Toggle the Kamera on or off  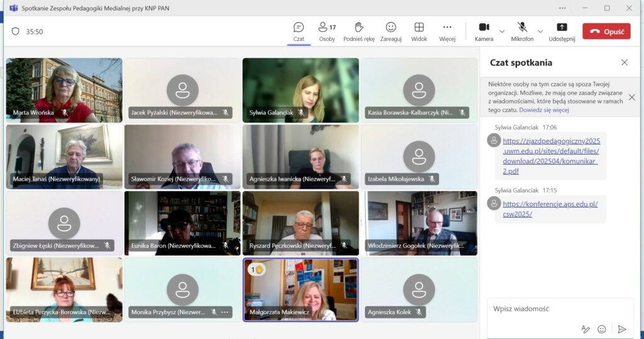point(484,31)
